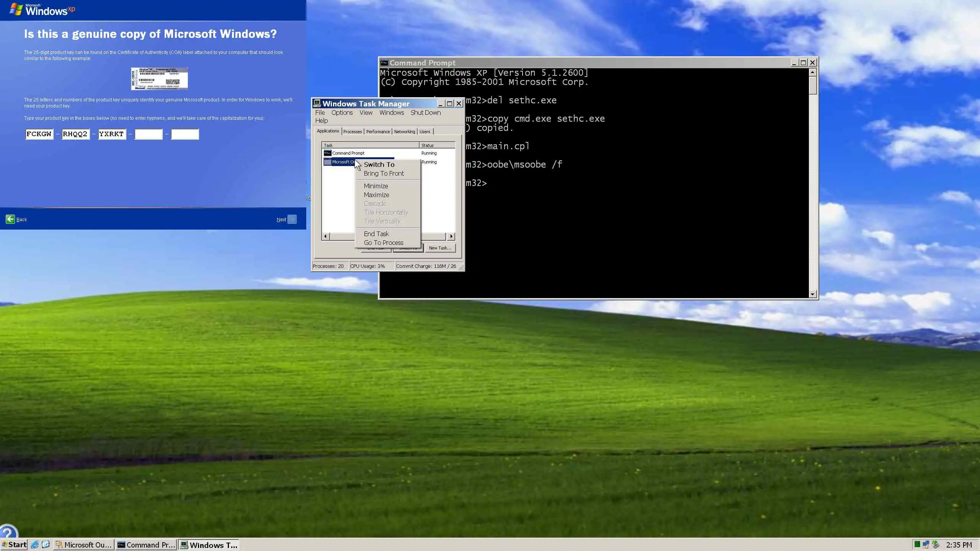Image resolution: width=980 pixels, height=551 pixels.
Task: Open the Performance tab in Task Manager
Action: pyautogui.click(x=377, y=132)
